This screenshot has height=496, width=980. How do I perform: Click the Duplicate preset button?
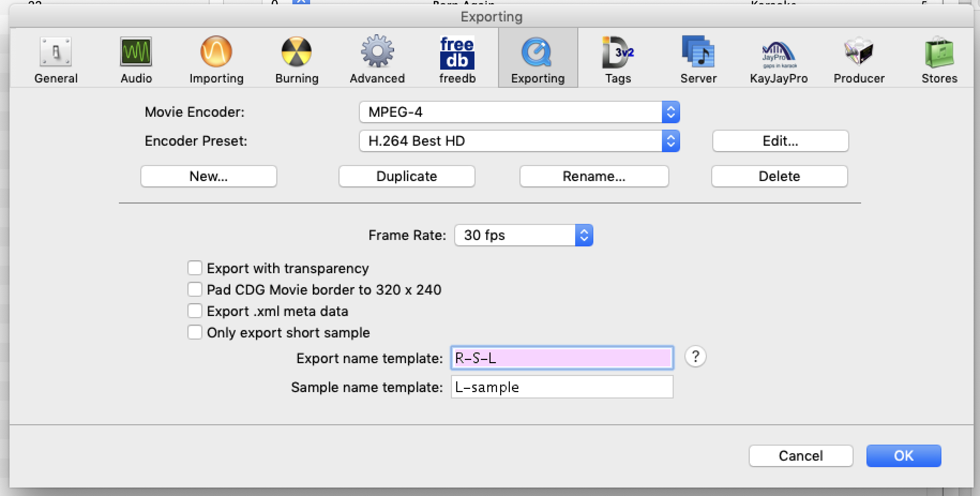(x=406, y=177)
